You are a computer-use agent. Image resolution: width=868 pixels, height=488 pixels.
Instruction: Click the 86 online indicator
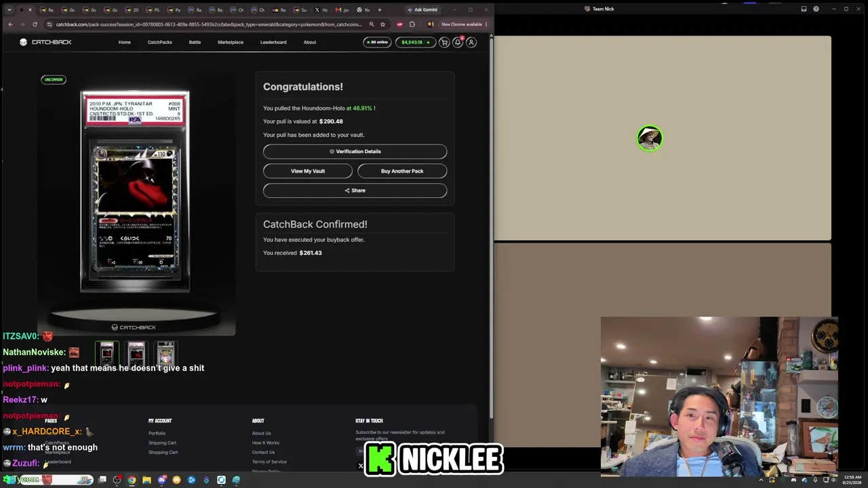click(377, 42)
